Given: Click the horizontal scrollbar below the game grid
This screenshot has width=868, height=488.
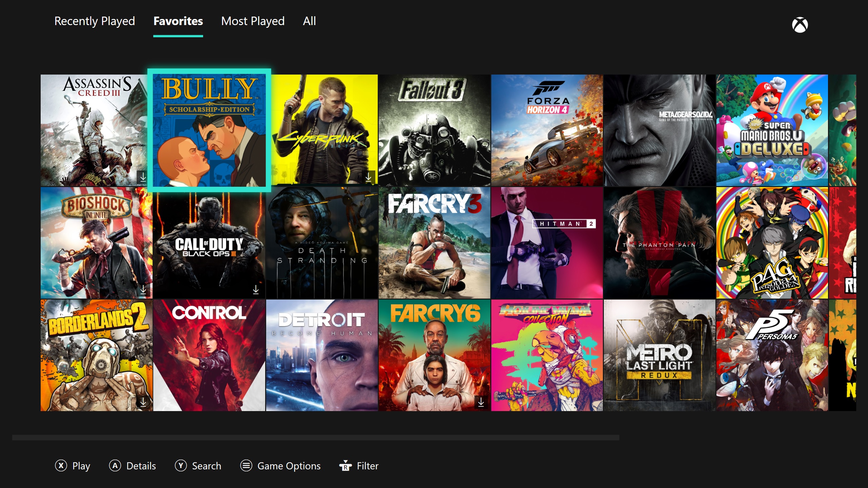Looking at the screenshot, I should [x=316, y=438].
